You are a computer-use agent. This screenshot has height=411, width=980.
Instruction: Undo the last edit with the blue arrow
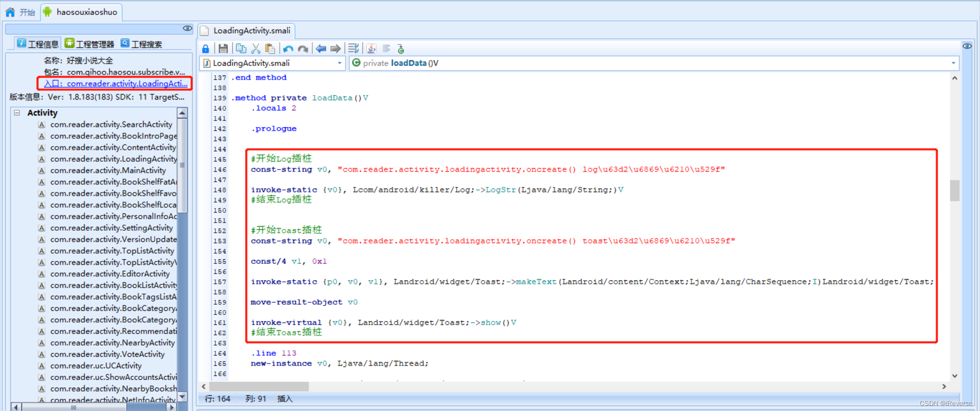click(x=288, y=49)
